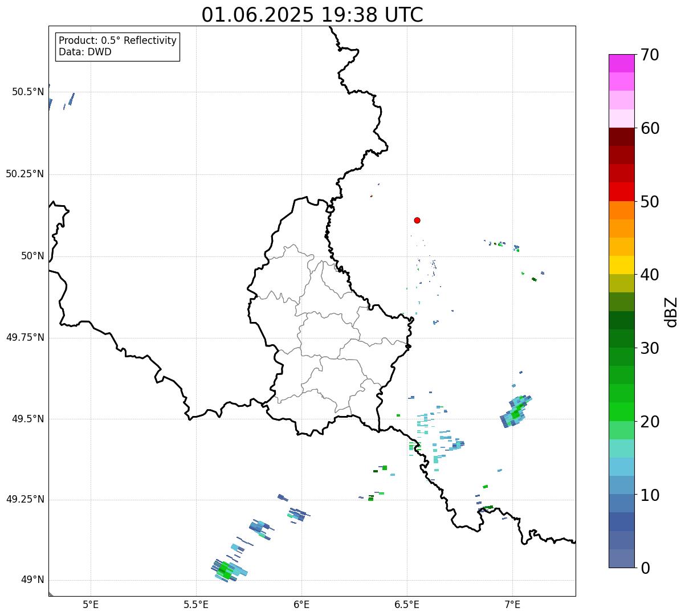Screen dimensions: 685x616
Task: Click the red station marker dot
Action: coord(417,220)
